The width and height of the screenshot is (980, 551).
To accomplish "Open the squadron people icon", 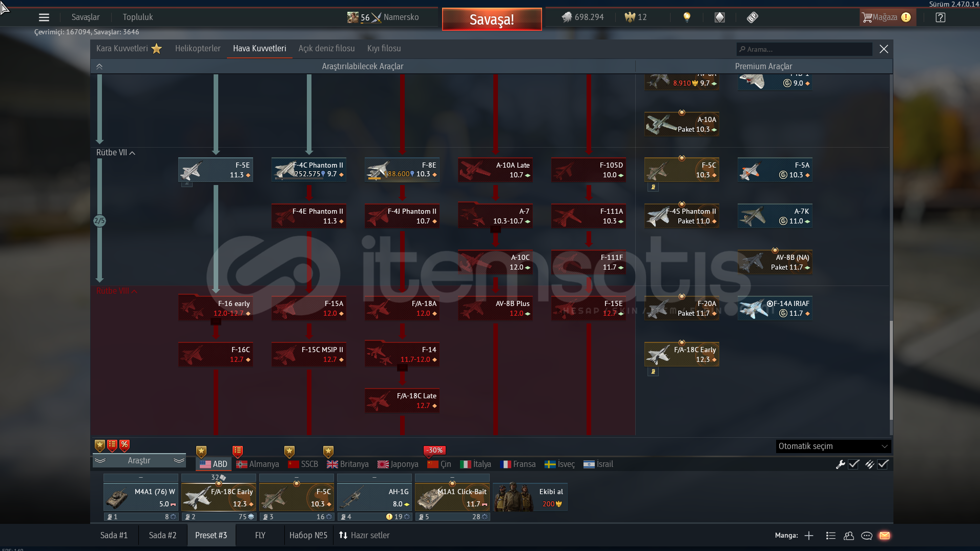I will pyautogui.click(x=849, y=536).
